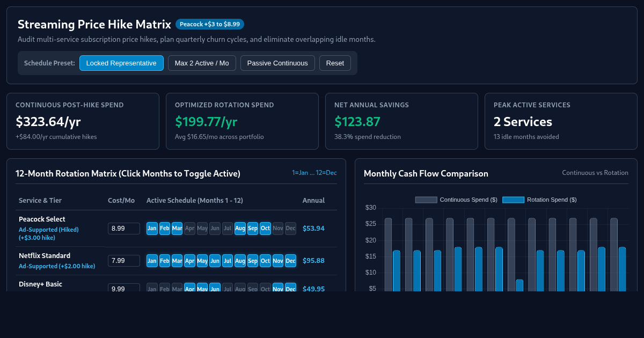Turn off Jun for Netflix Standard
Viewport: 644px width, 338px height.
pos(215,261)
